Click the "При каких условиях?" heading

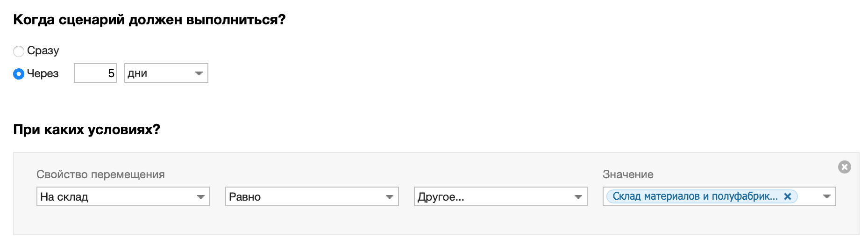tap(86, 130)
